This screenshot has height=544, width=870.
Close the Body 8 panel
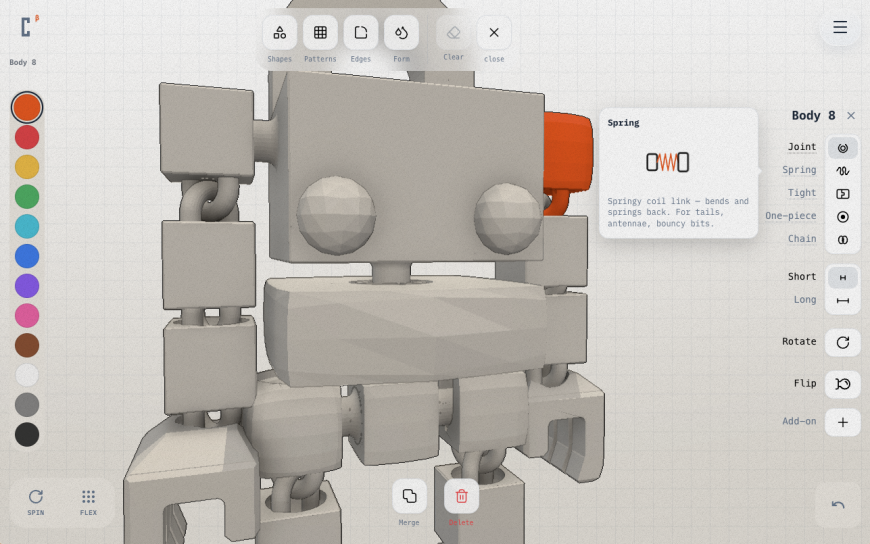click(851, 115)
